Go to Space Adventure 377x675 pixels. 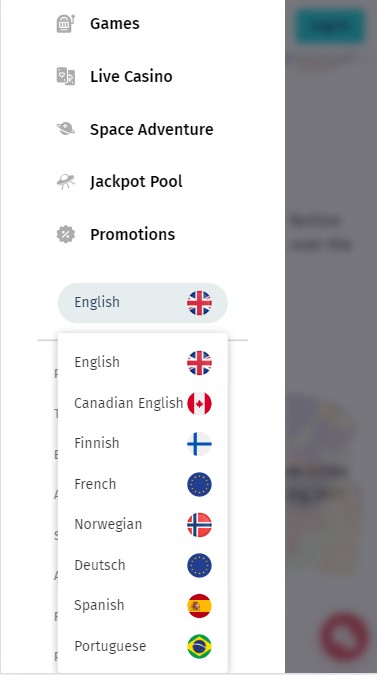(151, 129)
